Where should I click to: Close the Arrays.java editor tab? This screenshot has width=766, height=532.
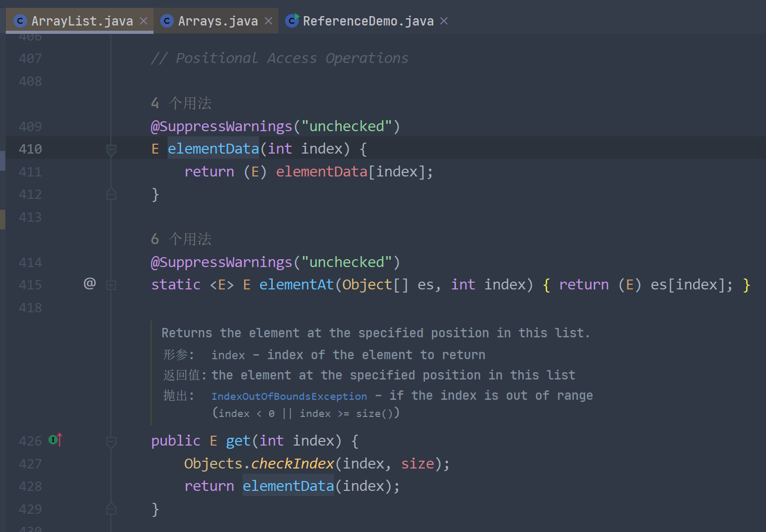(269, 21)
